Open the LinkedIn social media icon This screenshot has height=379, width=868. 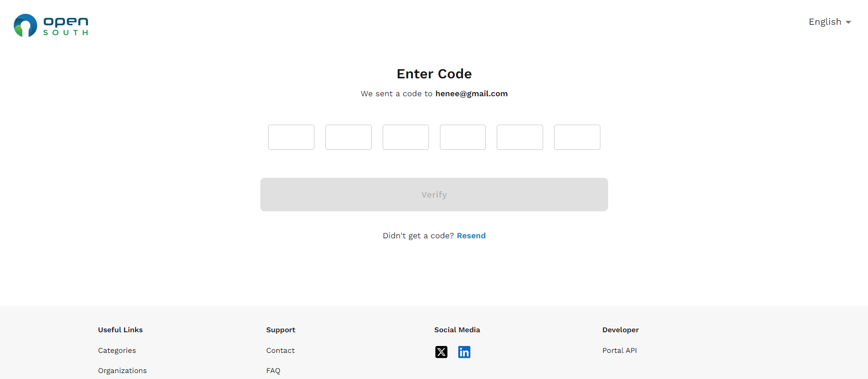pos(464,352)
